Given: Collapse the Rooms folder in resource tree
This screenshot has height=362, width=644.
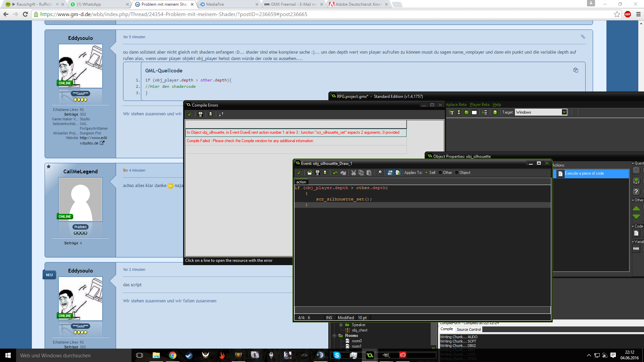Looking at the screenshot, I should pos(334,336).
